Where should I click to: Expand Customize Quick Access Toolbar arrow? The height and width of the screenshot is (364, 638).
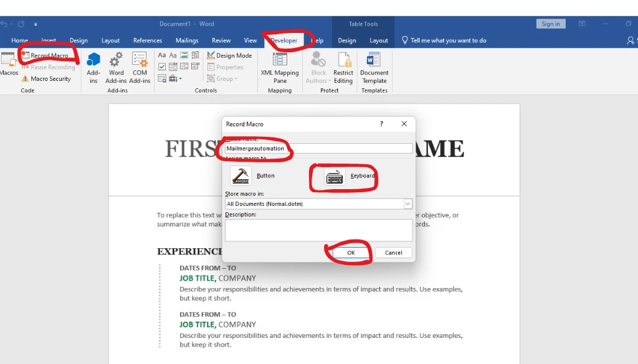point(36,24)
